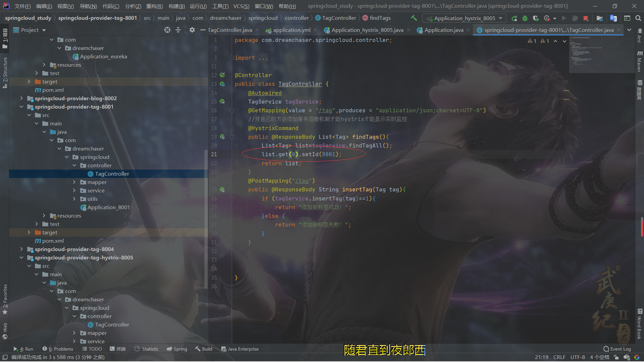Viewport: 644px width, 362px height.
Task: Open the VCS(S) menu
Action: click(241, 6)
